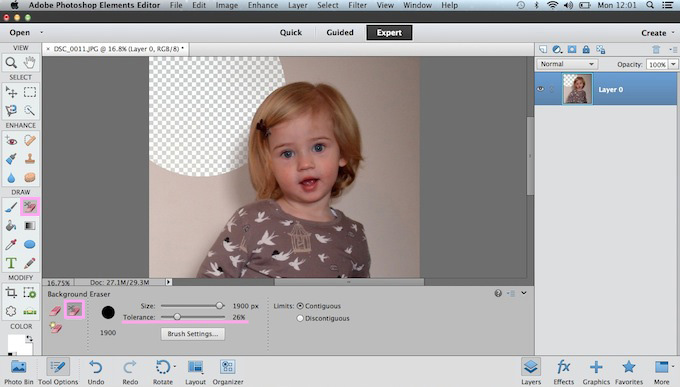
Task: Switch to Expert mode tab
Action: coord(389,33)
